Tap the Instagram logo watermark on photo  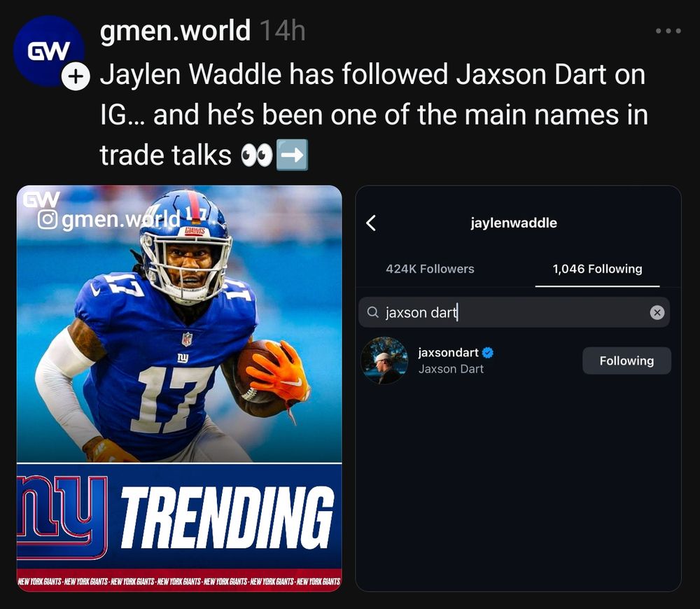(48, 219)
